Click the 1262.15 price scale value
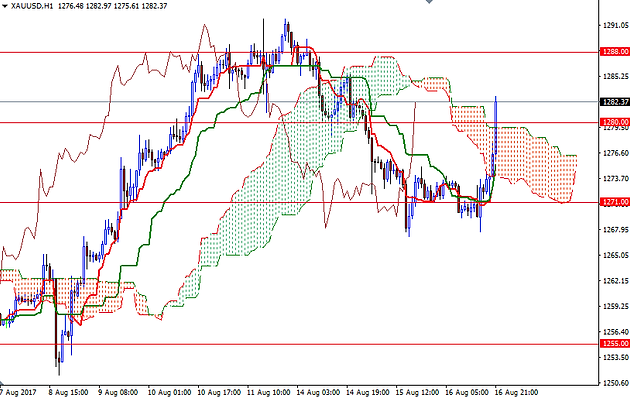Image resolution: width=630 pixels, height=398 pixels. 616,281
